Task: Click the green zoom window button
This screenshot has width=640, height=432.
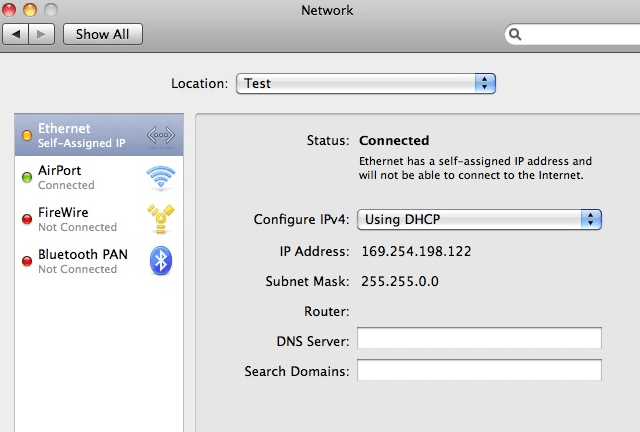Action: pos(50,10)
